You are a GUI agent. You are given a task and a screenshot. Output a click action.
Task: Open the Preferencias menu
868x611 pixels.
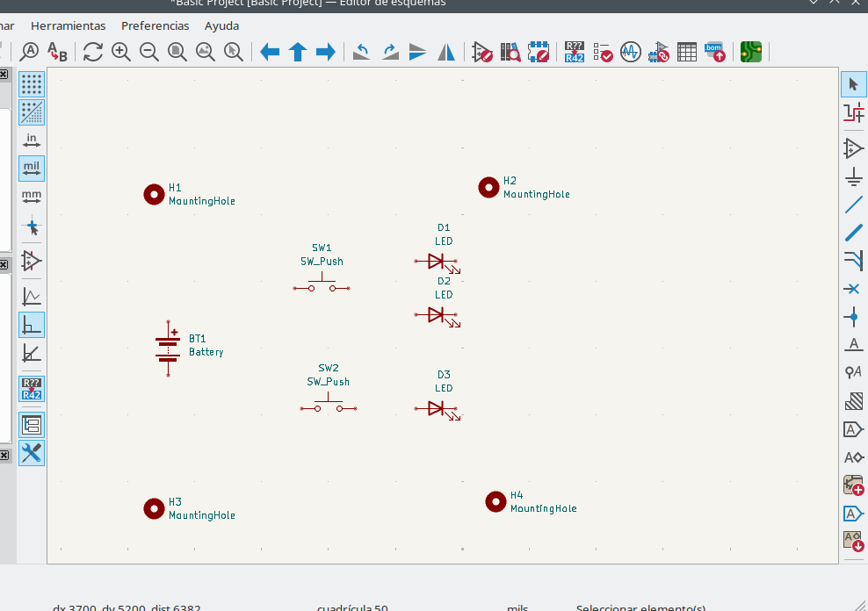coord(155,26)
